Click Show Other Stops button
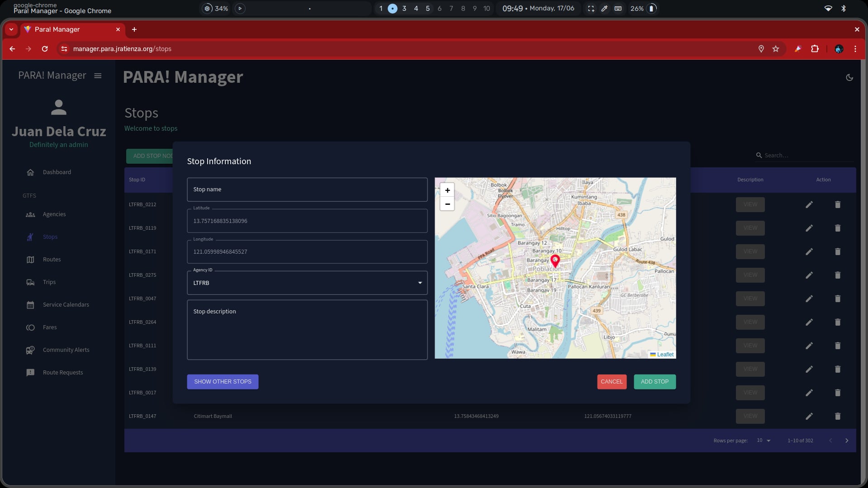The height and width of the screenshot is (488, 868). point(223,382)
